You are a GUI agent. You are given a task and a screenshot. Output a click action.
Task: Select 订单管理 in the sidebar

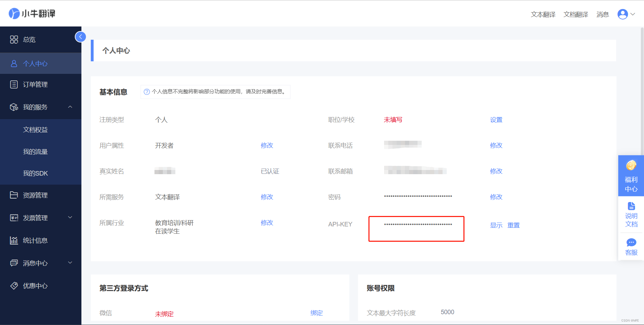pos(41,85)
